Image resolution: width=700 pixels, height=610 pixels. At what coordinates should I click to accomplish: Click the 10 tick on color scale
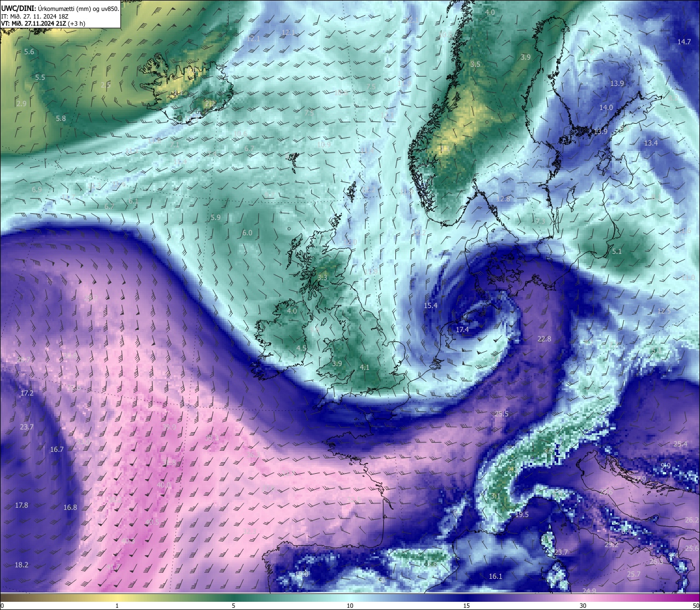350,606
